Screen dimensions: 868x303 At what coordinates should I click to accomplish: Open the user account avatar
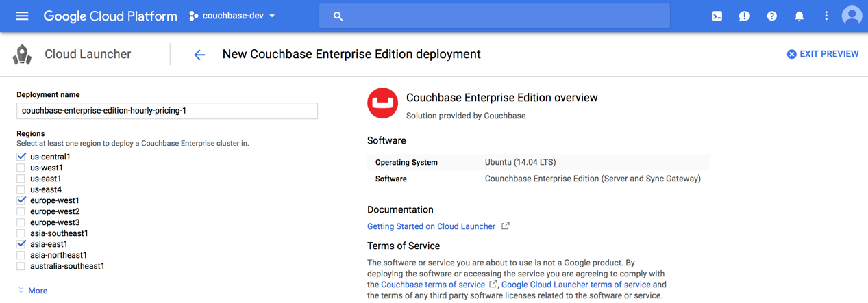852,16
